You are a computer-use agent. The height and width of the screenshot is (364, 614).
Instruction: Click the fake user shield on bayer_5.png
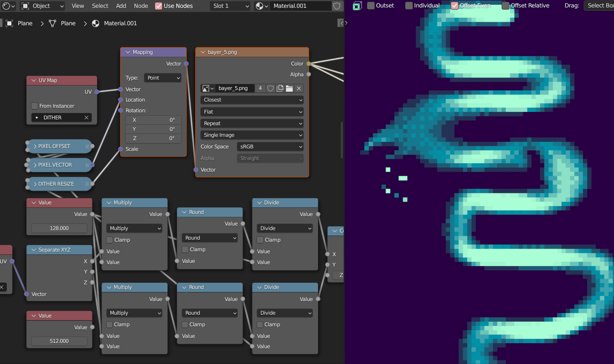click(x=270, y=88)
